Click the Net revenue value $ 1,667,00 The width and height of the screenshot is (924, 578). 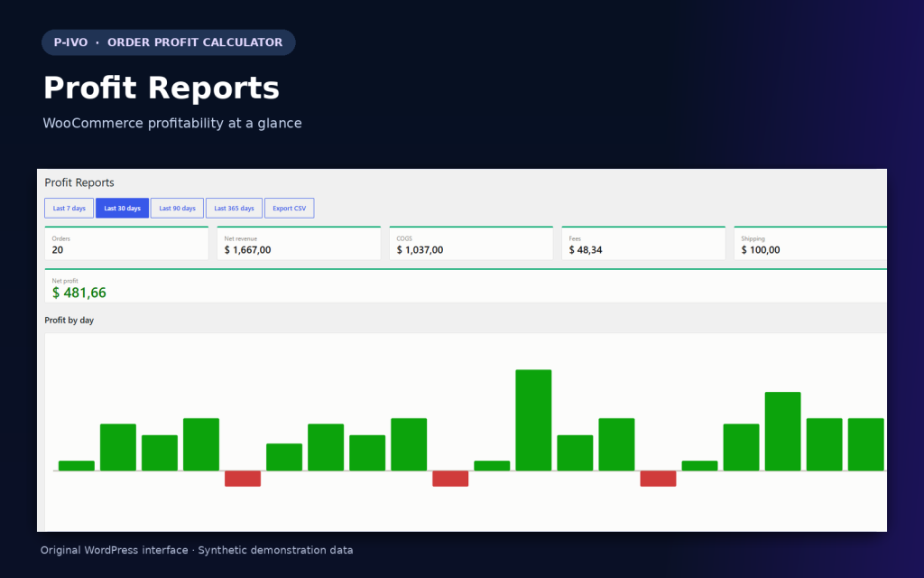247,250
